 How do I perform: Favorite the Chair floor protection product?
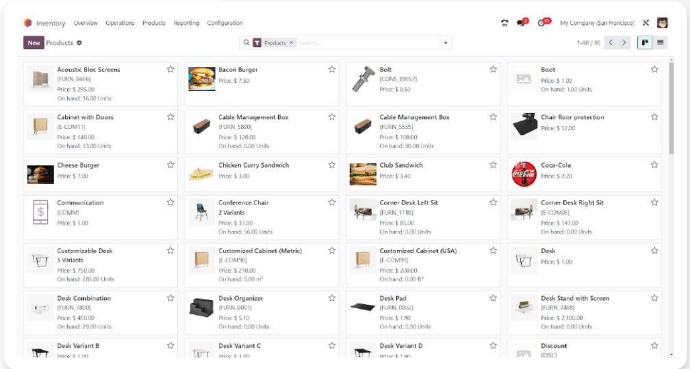654,117
